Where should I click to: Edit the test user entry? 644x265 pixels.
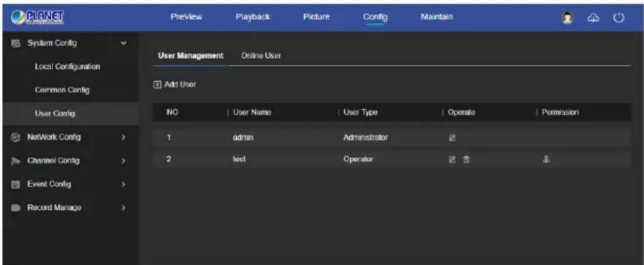pyautogui.click(x=452, y=160)
